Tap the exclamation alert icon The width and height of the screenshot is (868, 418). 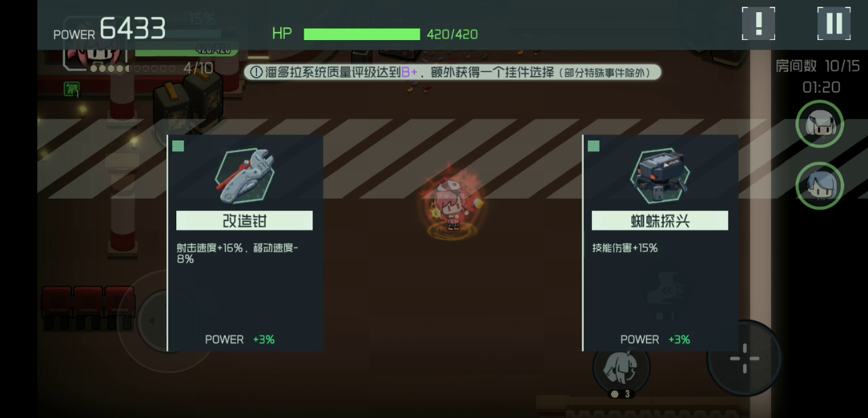click(758, 24)
